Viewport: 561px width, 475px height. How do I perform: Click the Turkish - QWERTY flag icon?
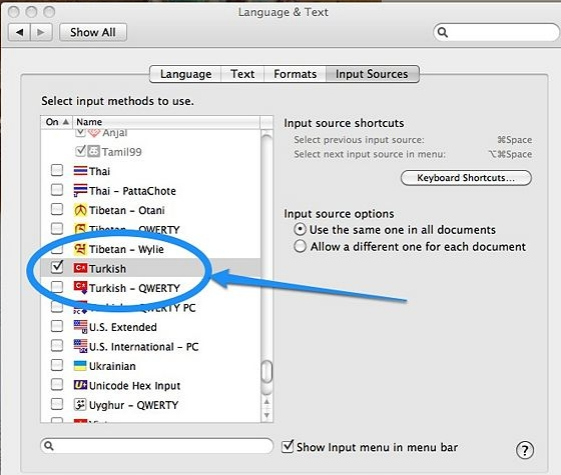[81, 288]
